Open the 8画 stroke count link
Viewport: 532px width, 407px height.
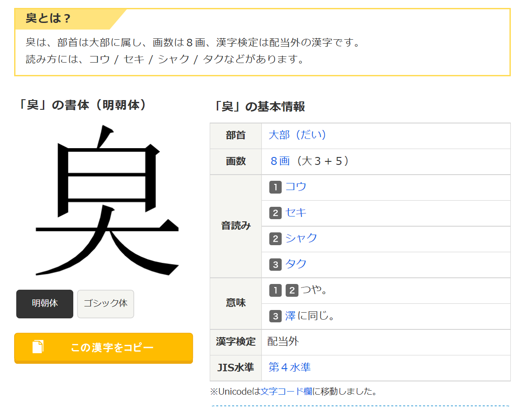point(279,161)
